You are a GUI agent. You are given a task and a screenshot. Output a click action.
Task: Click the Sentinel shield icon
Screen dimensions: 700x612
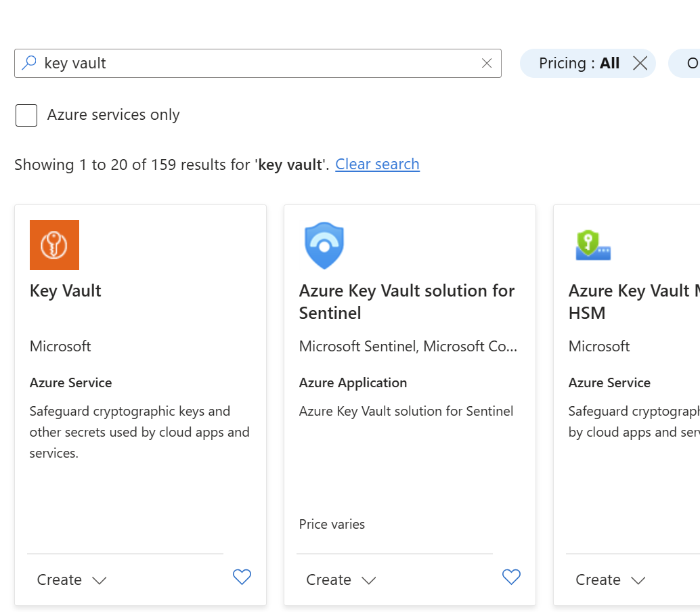click(x=324, y=245)
